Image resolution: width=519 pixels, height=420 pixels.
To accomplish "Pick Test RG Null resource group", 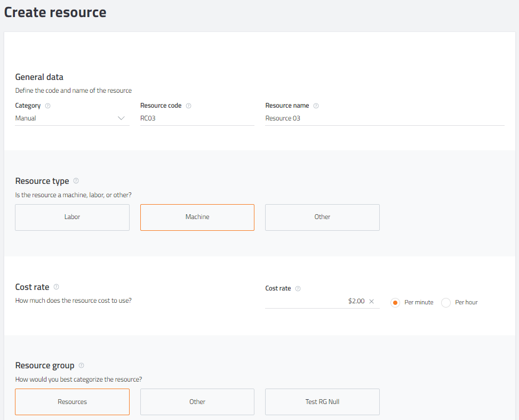I will (322, 402).
